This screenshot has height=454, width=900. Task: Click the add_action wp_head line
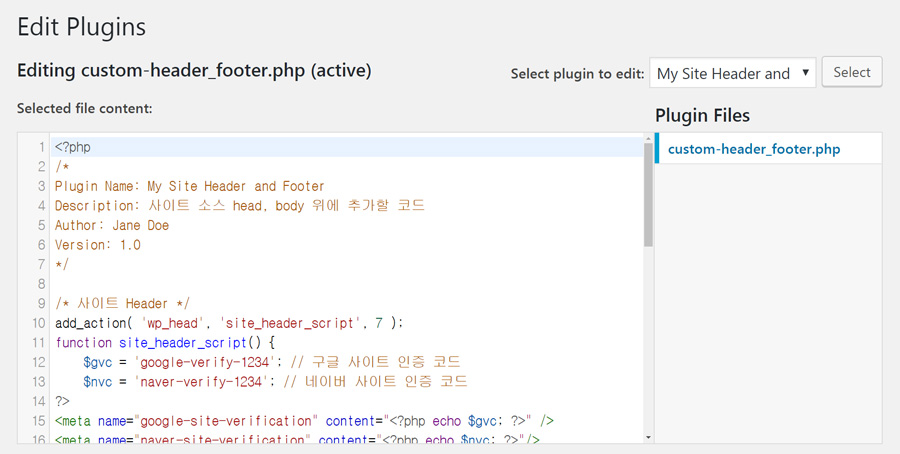(x=229, y=323)
